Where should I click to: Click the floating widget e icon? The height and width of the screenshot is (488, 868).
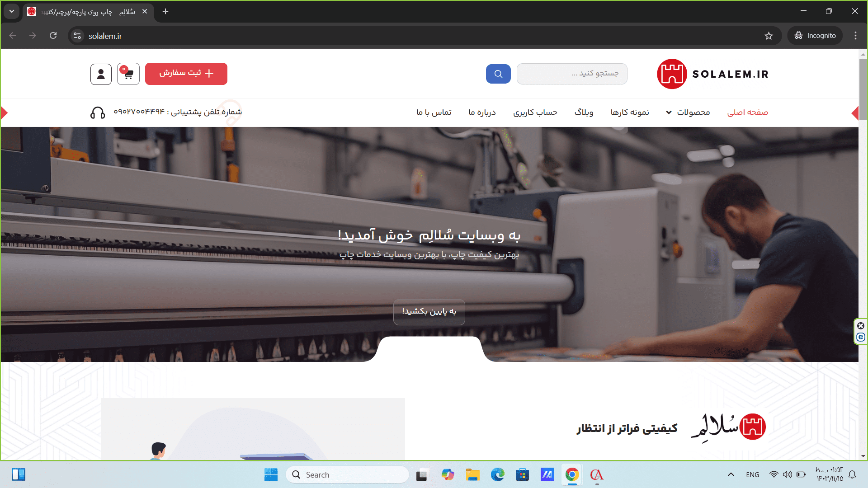pos(861,337)
